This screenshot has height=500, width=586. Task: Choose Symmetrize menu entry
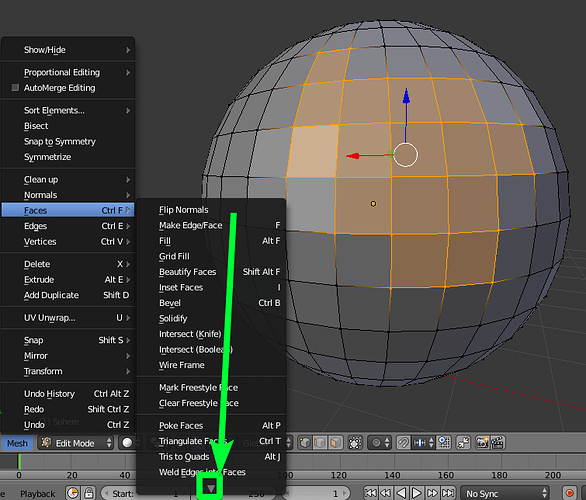68,157
